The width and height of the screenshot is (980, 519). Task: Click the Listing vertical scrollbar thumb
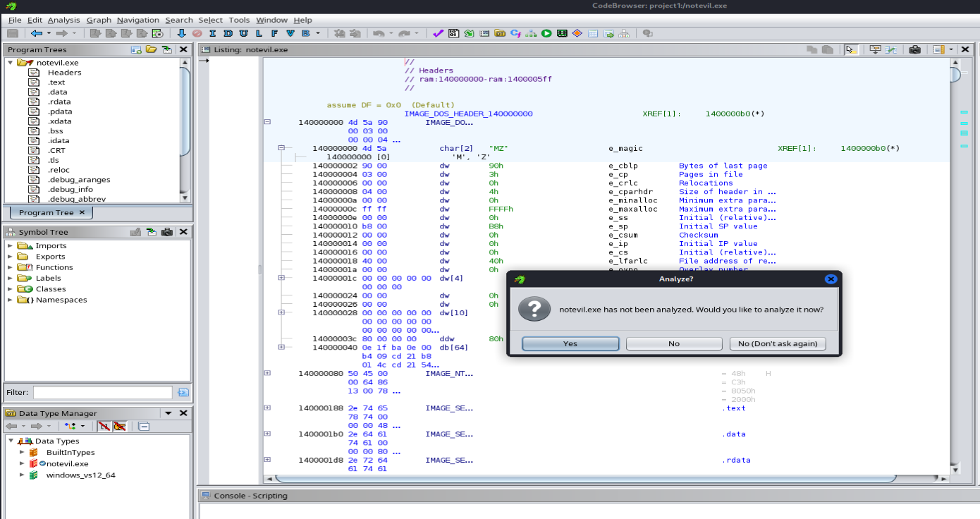point(955,75)
